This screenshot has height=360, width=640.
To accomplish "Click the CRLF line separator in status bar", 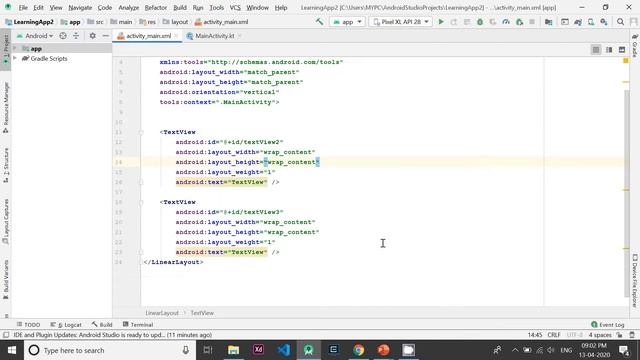I will click(x=553, y=335).
